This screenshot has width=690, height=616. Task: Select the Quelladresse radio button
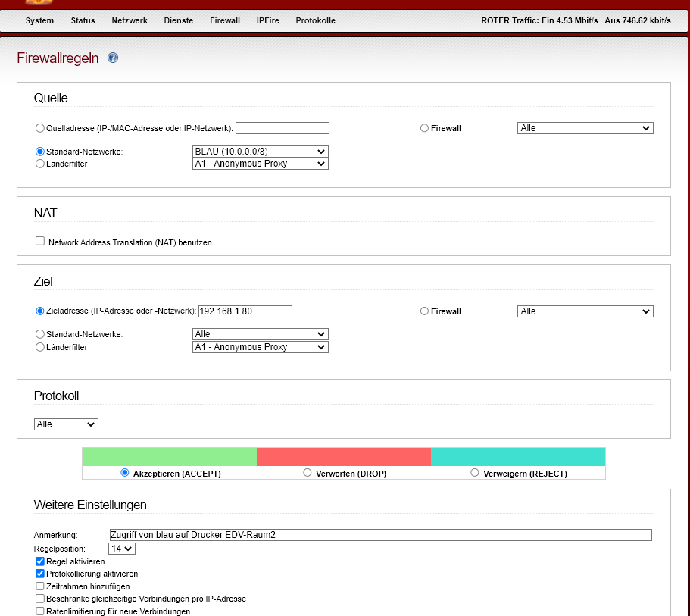click(x=40, y=128)
